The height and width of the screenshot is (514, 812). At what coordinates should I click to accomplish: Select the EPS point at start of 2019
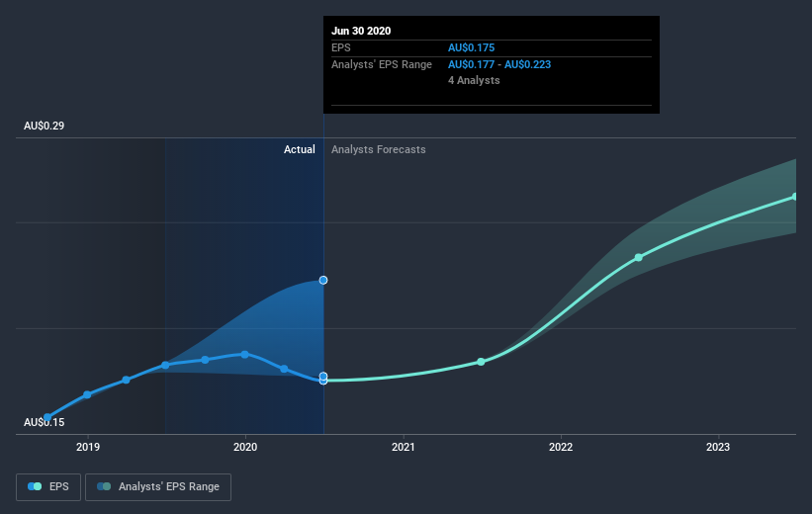(x=87, y=395)
